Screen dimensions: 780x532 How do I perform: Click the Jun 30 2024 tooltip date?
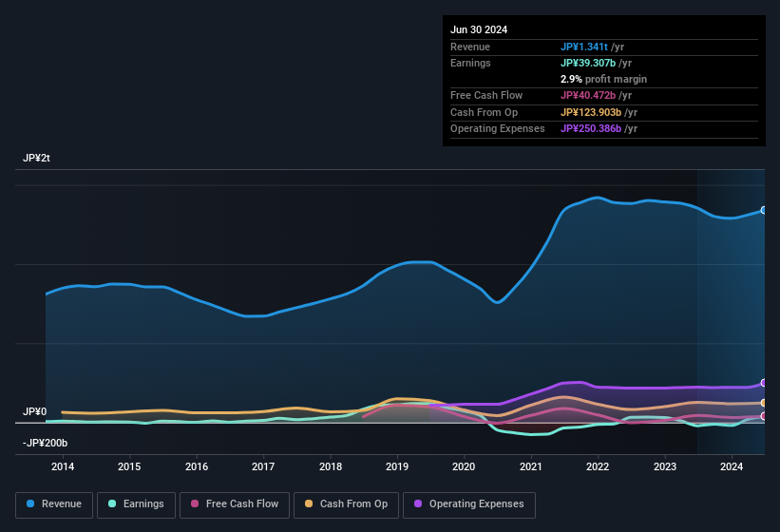click(479, 29)
